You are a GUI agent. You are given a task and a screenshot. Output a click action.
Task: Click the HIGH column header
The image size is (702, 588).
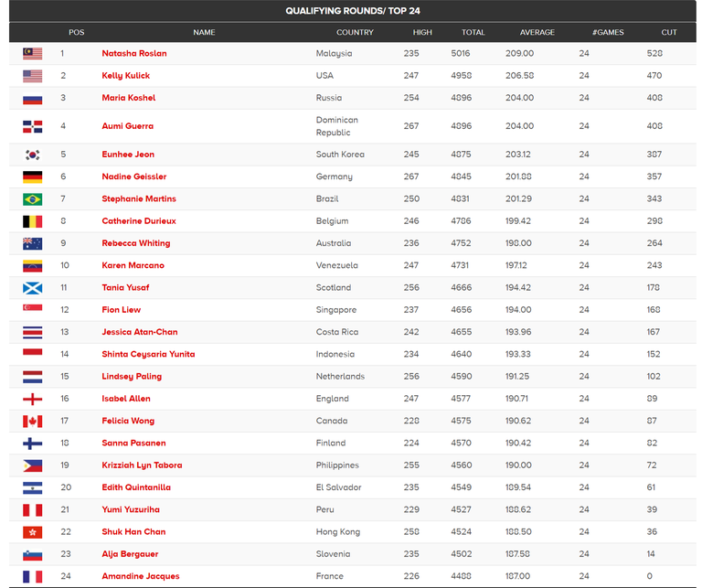pyautogui.click(x=422, y=32)
